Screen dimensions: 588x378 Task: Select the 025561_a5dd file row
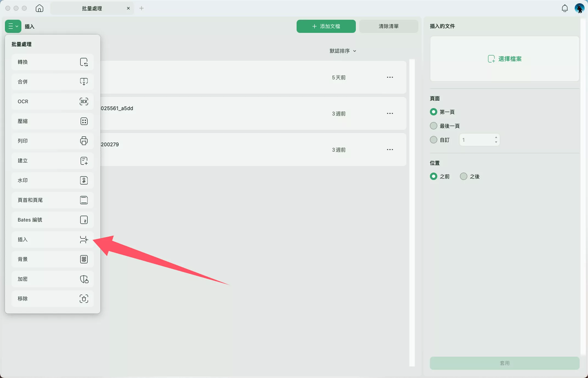(x=253, y=113)
